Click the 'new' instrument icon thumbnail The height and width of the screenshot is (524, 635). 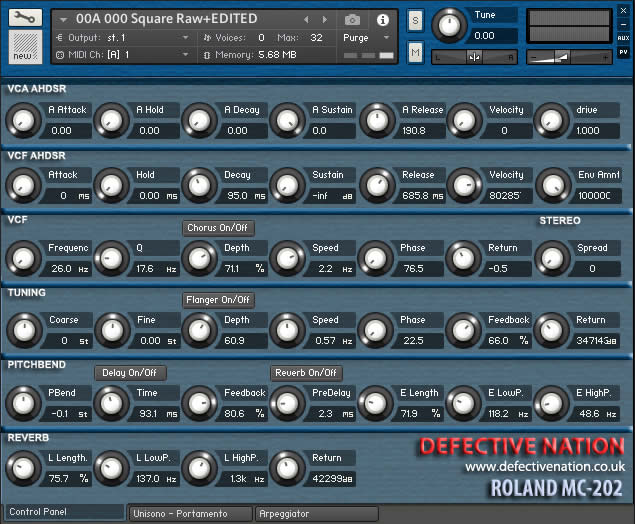pos(25,47)
